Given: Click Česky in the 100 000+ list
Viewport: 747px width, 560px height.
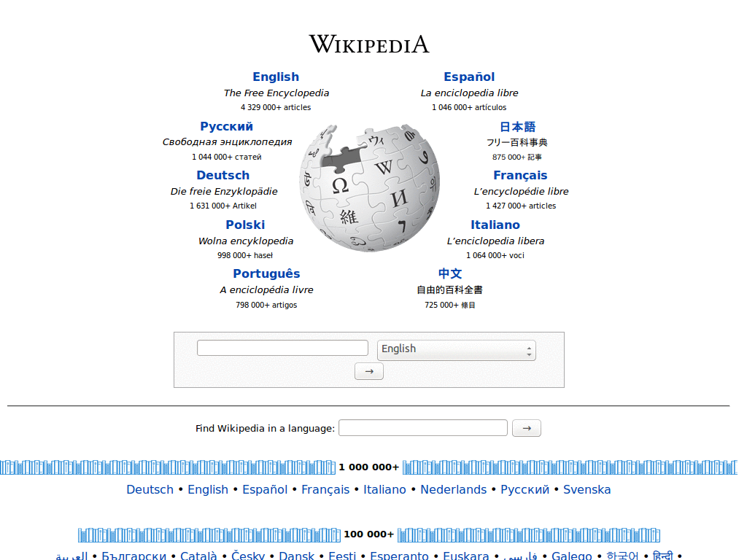Looking at the screenshot, I should point(248,555).
